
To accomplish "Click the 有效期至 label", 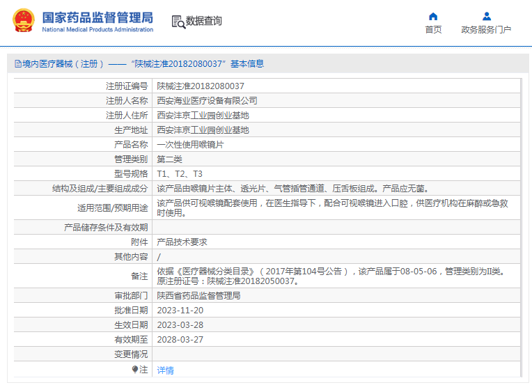I will (131, 339).
